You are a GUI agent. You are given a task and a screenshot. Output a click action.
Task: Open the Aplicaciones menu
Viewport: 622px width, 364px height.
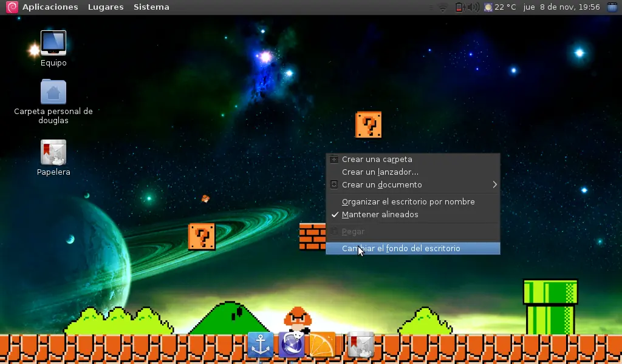[50, 7]
